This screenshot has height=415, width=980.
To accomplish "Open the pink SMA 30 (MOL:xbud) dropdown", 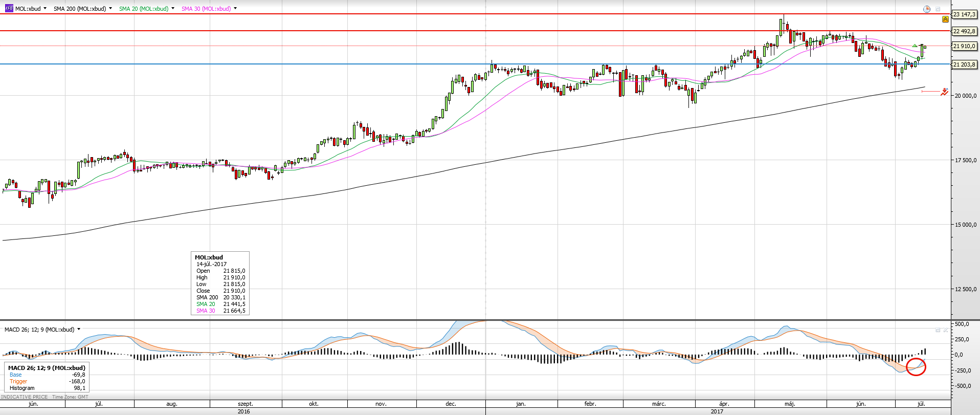I will pos(235,9).
